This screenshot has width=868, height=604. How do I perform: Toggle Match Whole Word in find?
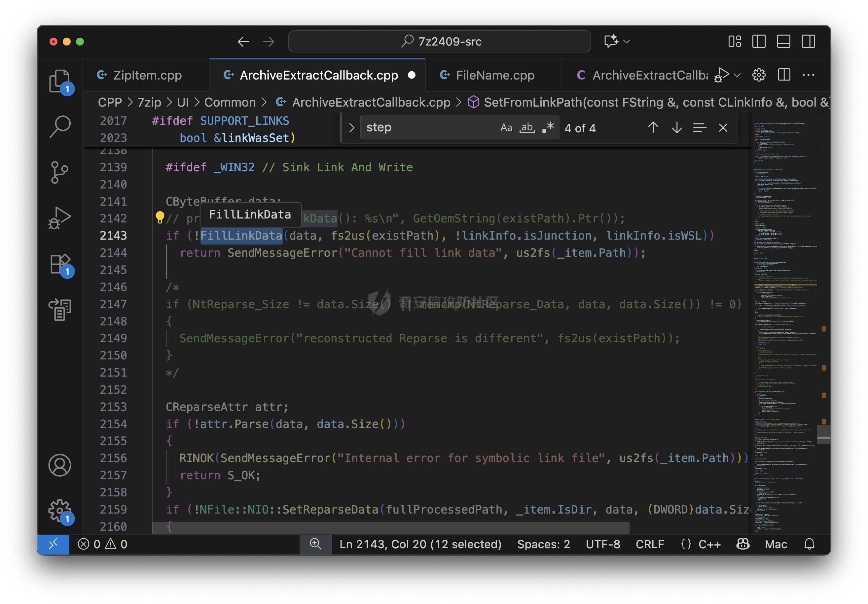pyautogui.click(x=527, y=128)
